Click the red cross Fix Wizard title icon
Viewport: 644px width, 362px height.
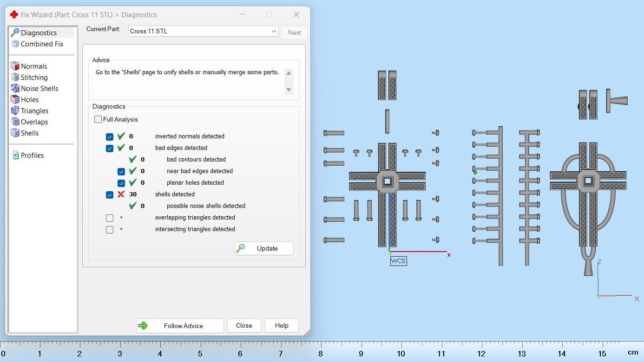14,14
